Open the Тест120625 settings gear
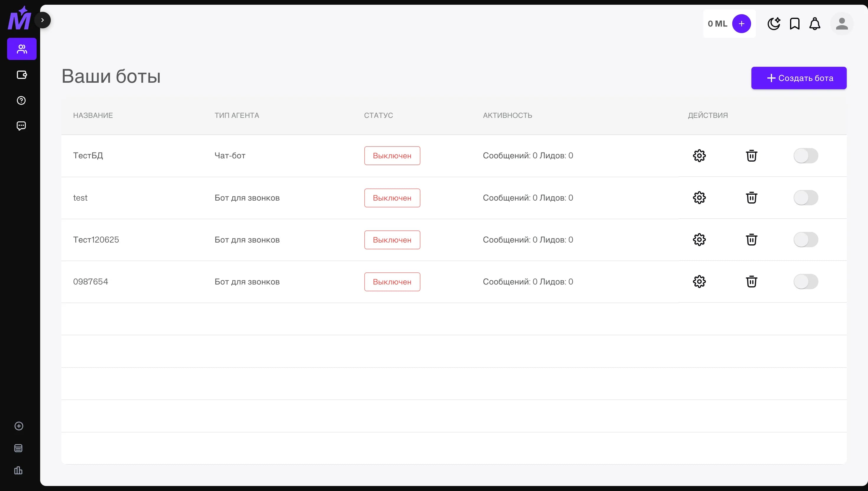 (x=699, y=239)
